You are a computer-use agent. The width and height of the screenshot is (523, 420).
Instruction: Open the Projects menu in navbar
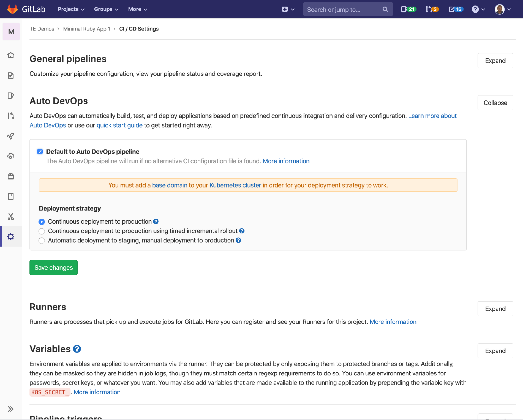71,9
